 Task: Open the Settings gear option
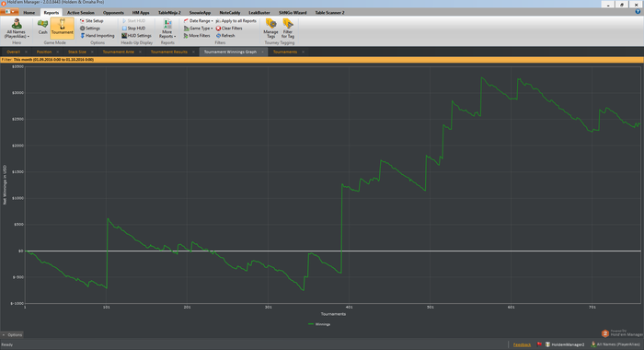(x=90, y=29)
